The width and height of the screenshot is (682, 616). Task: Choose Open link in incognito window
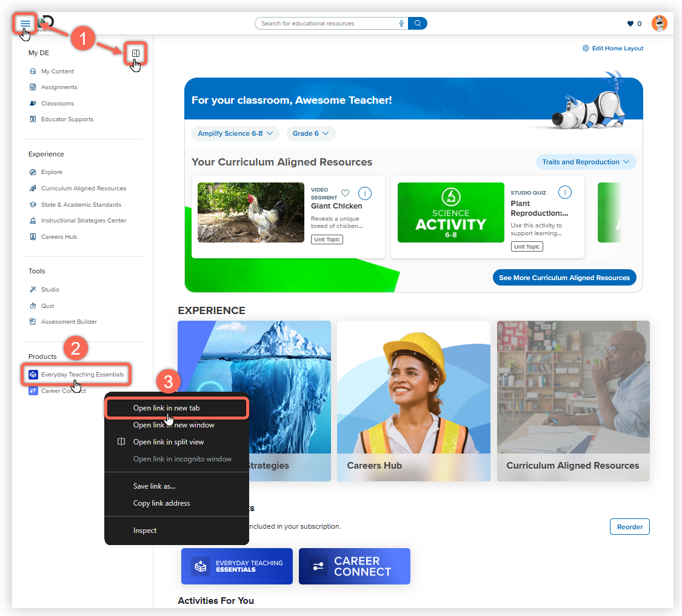click(x=176, y=459)
